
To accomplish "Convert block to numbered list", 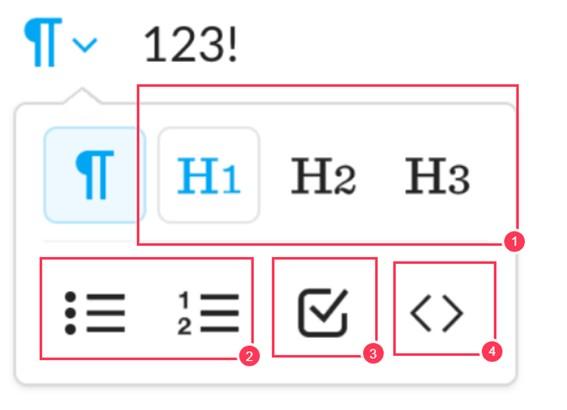I will pyautogui.click(x=208, y=313).
